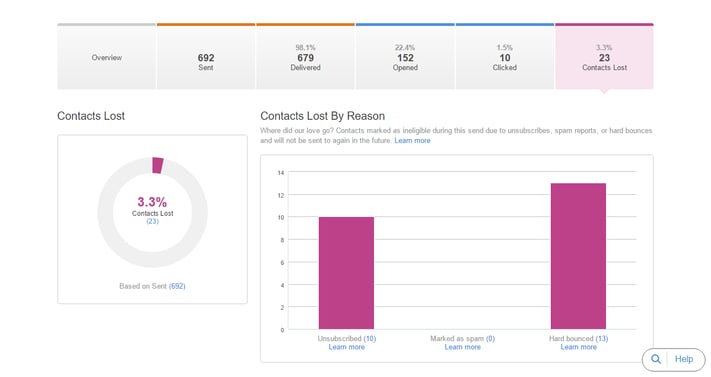Screen dimensions: 711x377
Task: Click Learn more under Marked as spam
Action: click(463, 347)
